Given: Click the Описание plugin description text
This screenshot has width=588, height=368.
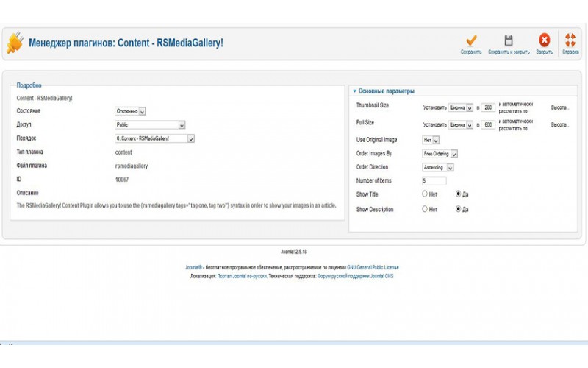Looking at the screenshot, I should point(176,205).
